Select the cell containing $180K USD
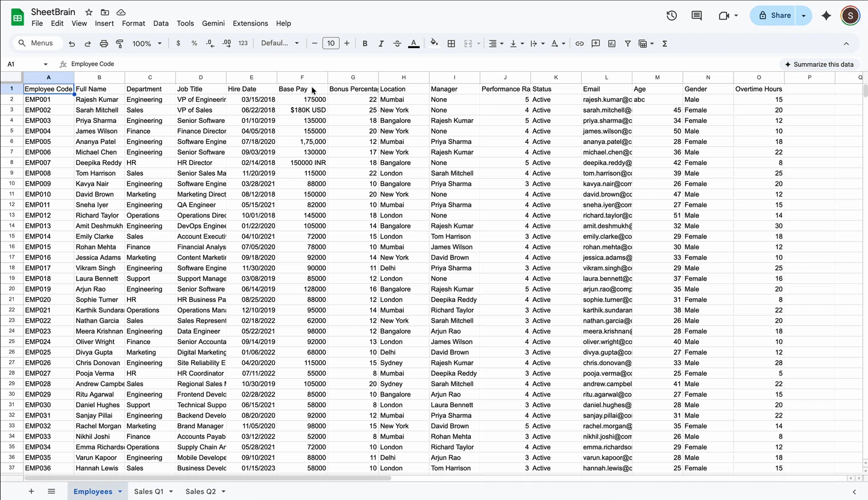The image size is (868, 500). coord(302,110)
